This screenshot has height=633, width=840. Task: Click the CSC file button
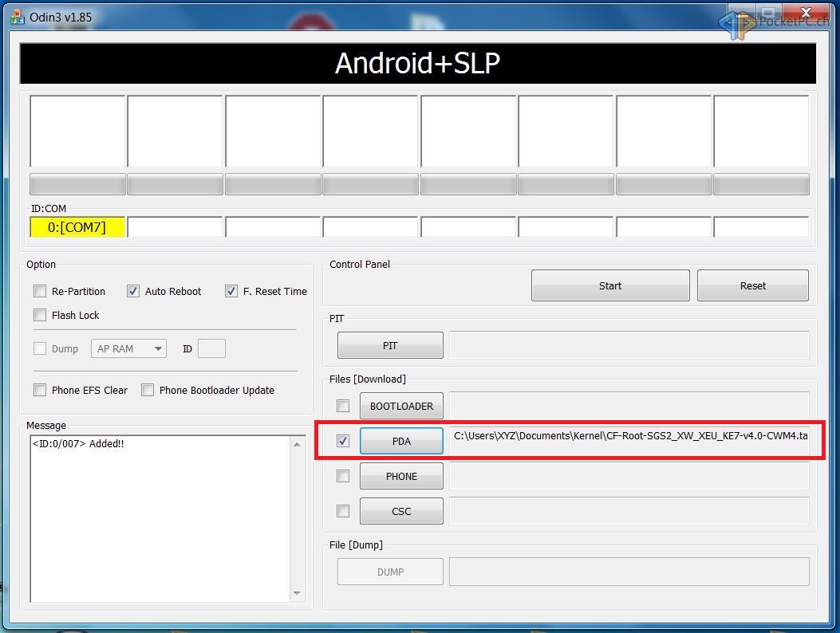click(401, 511)
